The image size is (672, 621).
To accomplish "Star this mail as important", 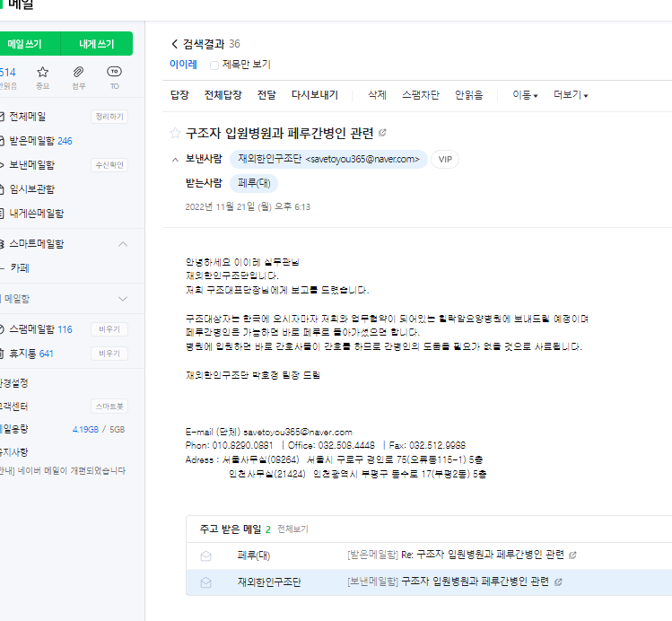I will tap(175, 133).
